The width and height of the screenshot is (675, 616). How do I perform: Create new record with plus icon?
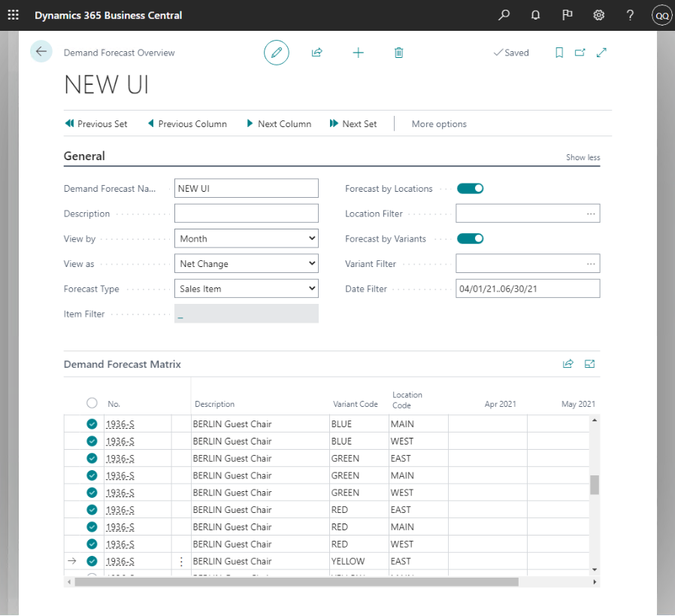coord(358,53)
